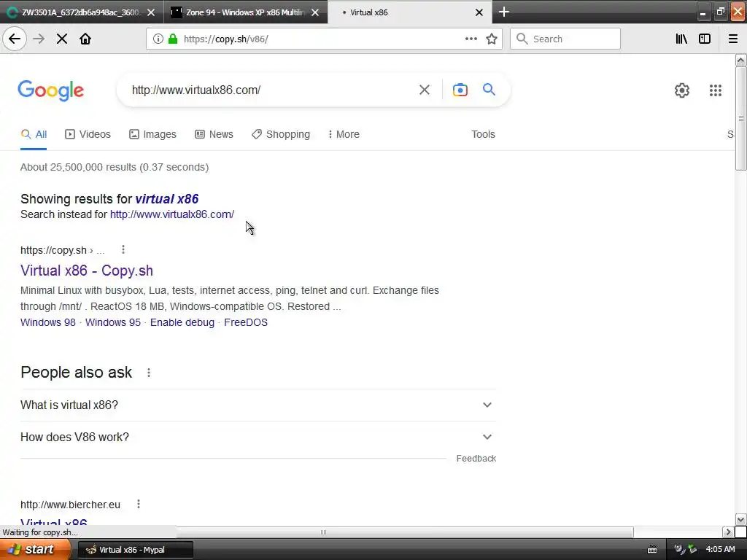This screenshot has height=560, width=747.
Task: Filter results by Videos
Action: click(x=88, y=134)
